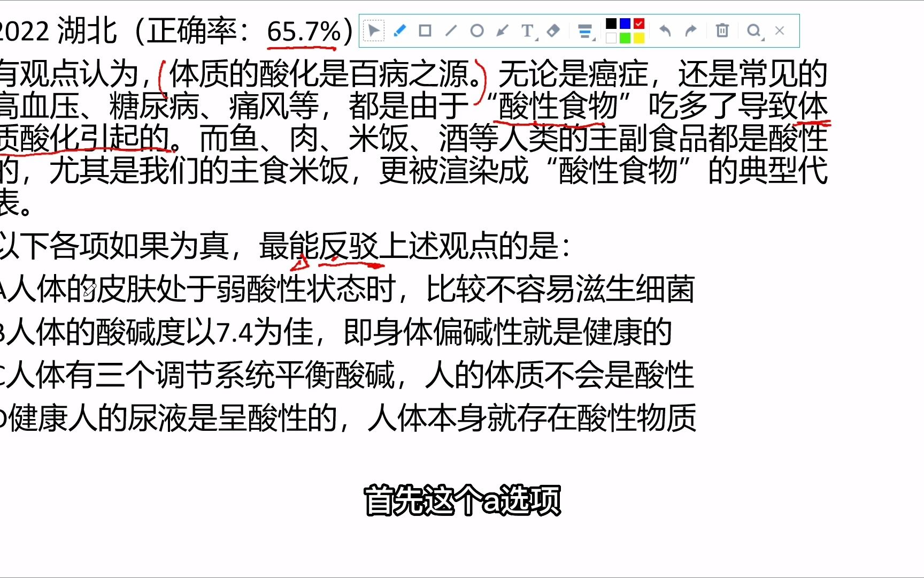The height and width of the screenshot is (578, 924).
Task: Select the text T tool
Action: pyautogui.click(x=528, y=31)
